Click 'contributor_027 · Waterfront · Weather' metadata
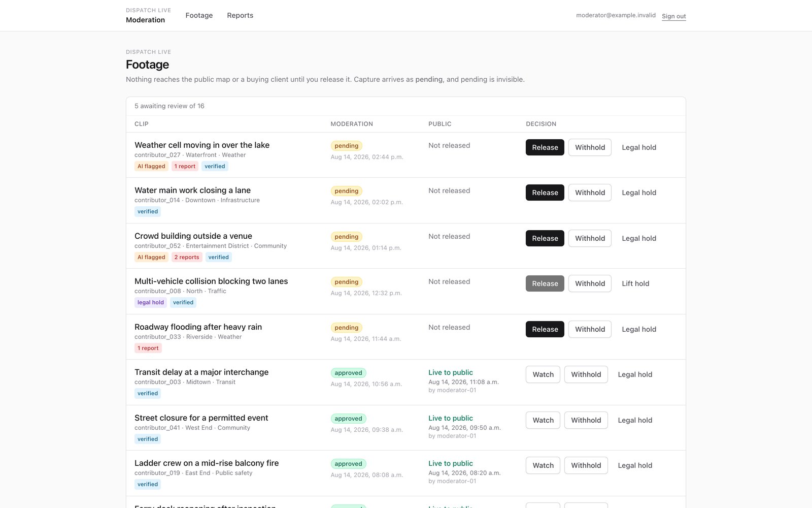This screenshot has width=812, height=508. 190,155
